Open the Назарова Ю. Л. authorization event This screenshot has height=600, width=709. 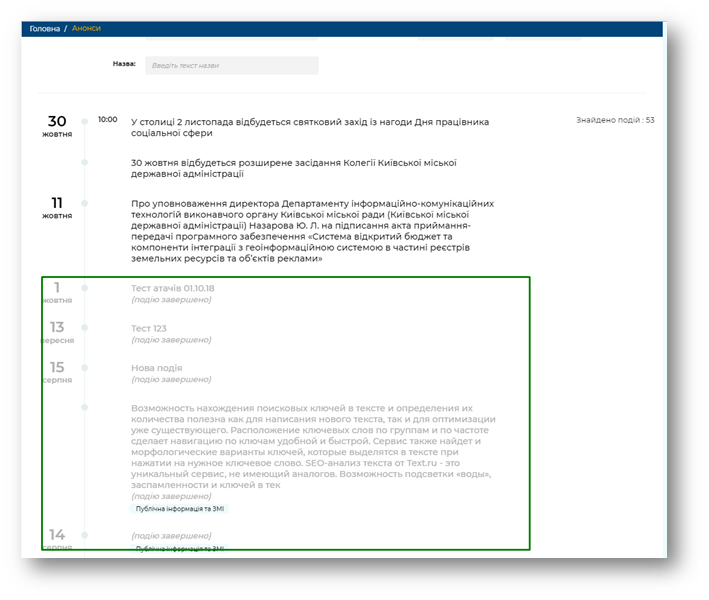click(312, 231)
